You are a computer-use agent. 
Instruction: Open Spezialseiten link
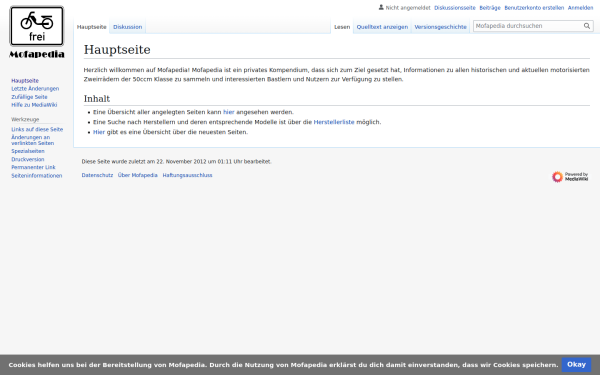pos(28,151)
